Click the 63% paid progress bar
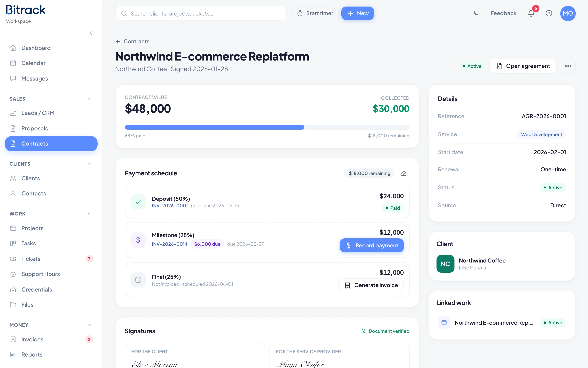This screenshot has height=368, width=588. coord(267,127)
